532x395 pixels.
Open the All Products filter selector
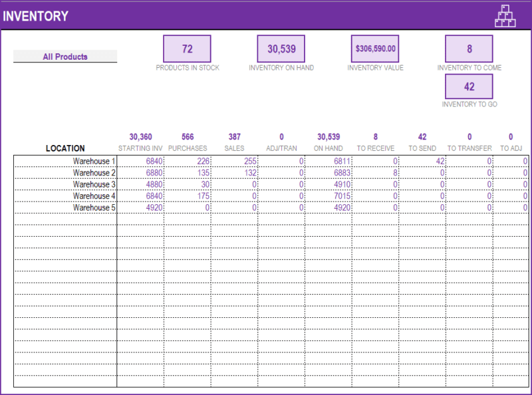[65, 57]
